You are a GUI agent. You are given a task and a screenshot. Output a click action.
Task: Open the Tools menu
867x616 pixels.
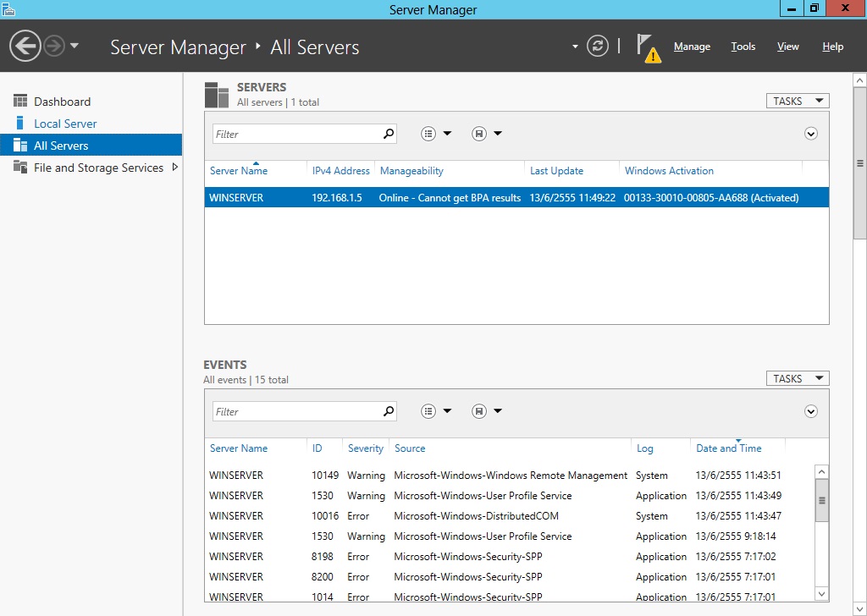point(743,47)
